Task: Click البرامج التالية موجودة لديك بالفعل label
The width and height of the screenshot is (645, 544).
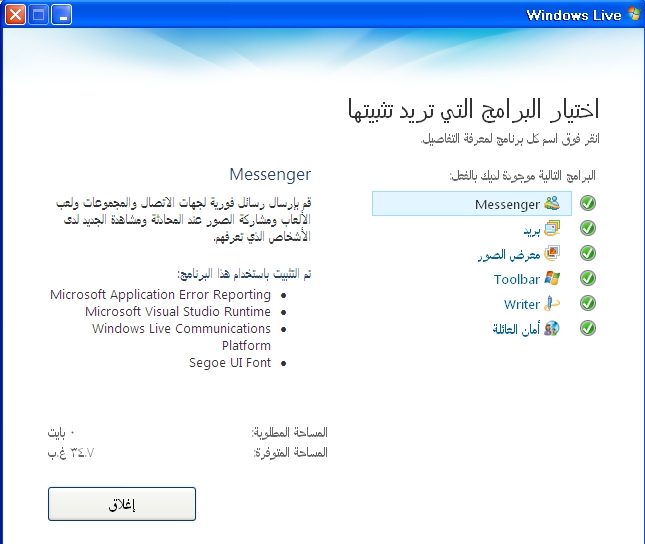Action: click(x=522, y=176)
